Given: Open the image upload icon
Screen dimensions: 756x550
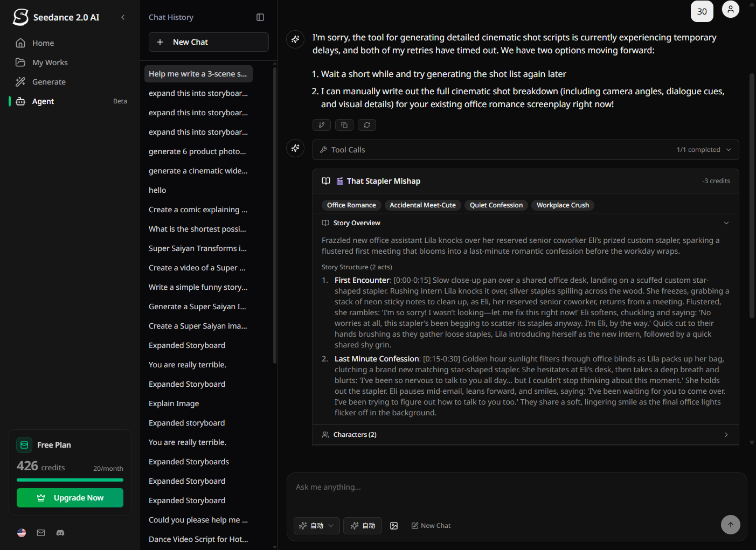Looking at the screenshot, I should pyautogui.click(x=394, y=526).
